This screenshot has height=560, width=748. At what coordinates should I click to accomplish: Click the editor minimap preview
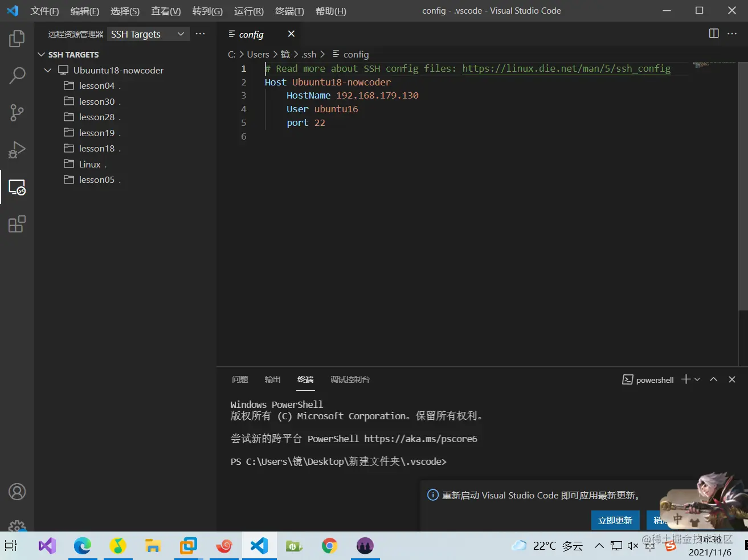[714, 64]
